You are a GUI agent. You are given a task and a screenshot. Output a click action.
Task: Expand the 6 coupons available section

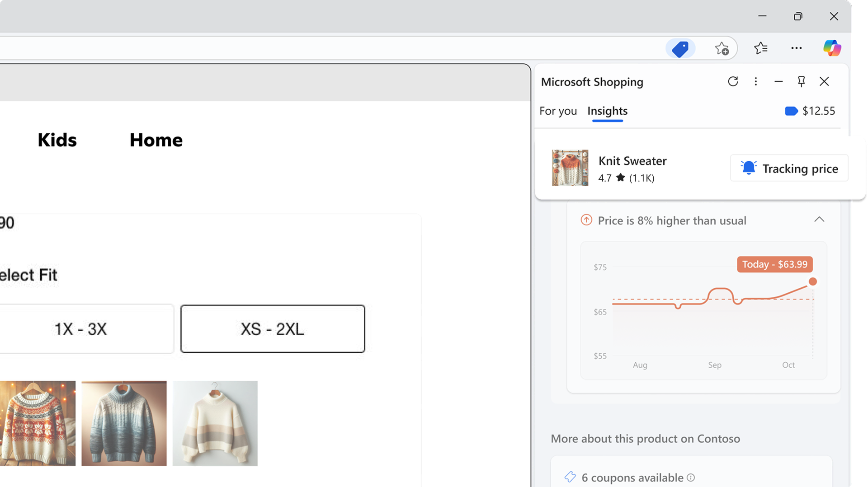(632, 478)
